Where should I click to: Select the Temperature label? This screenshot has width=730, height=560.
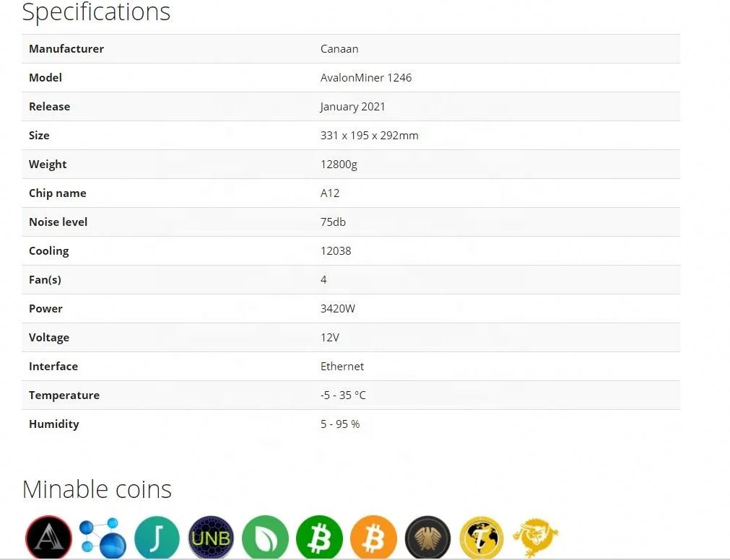pyautogui.click(x=64, y=395)
